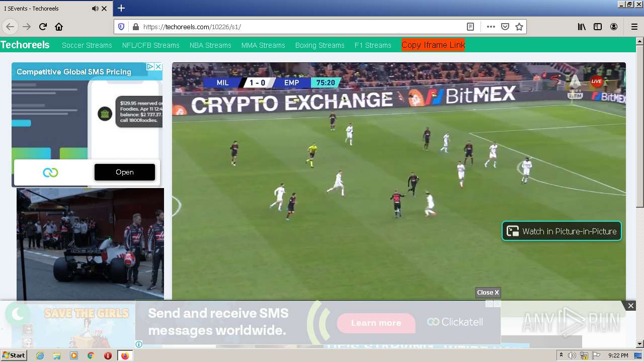Open File Explorer from the taskbar
This screenshot has width=644, height=362.
tap(57, 355)
